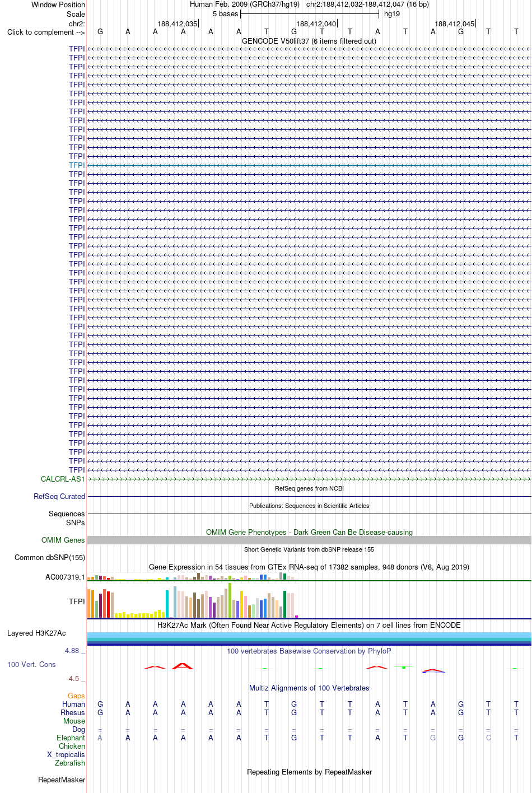532x793 pixels.
Task: Click the Window Position label
Action: coord(58,4)
